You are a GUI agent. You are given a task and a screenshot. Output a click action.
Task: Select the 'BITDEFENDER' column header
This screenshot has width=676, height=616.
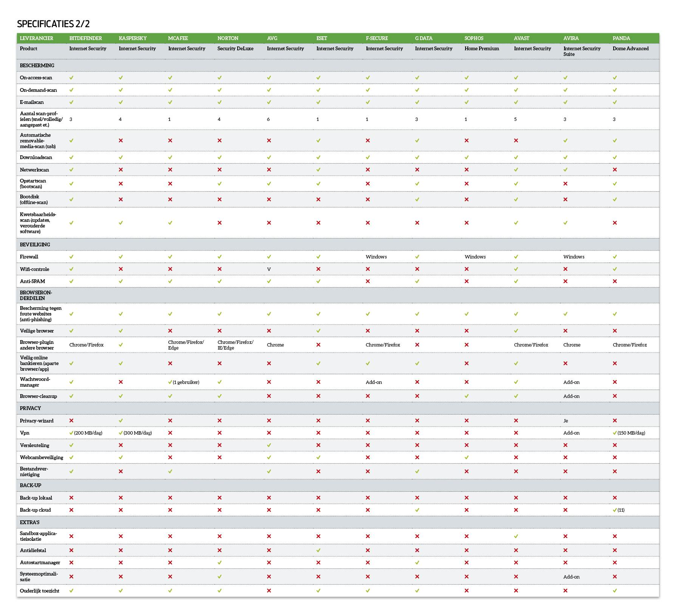(x=86, y=38)
